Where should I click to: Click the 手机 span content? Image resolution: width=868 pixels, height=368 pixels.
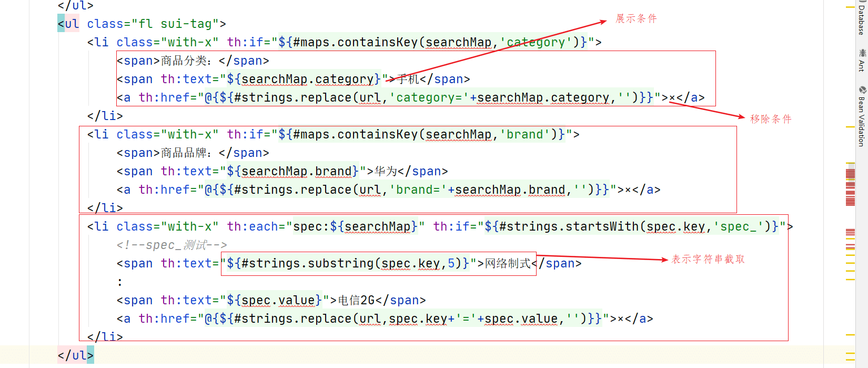[x=408, y=79]
